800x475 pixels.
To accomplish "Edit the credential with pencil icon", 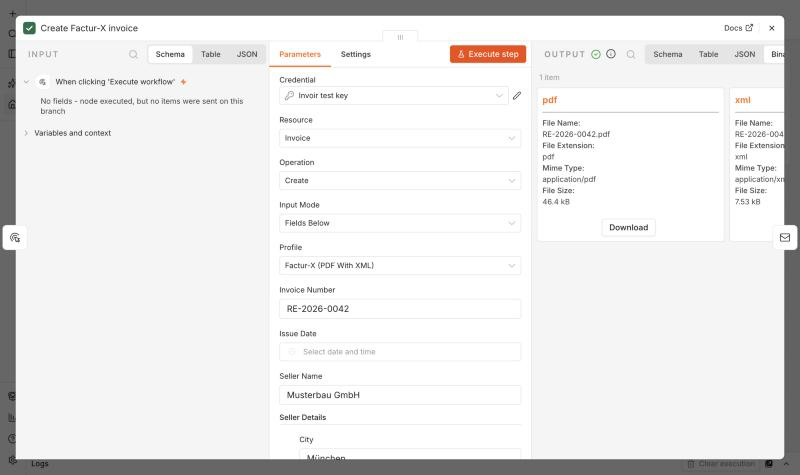I will [x=517, y=95].
